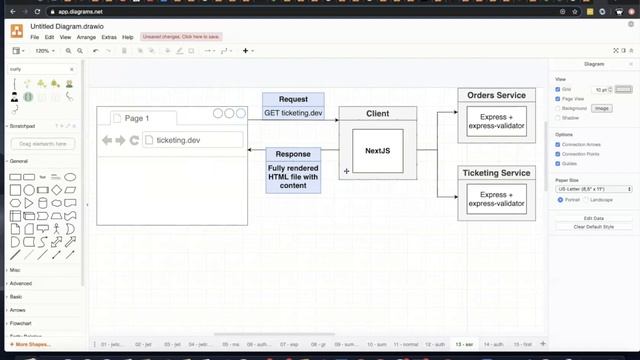This screenshot has height=360, width=640.
Task: Select the triangle shape in General palette
Action: (x=29, y=203)
